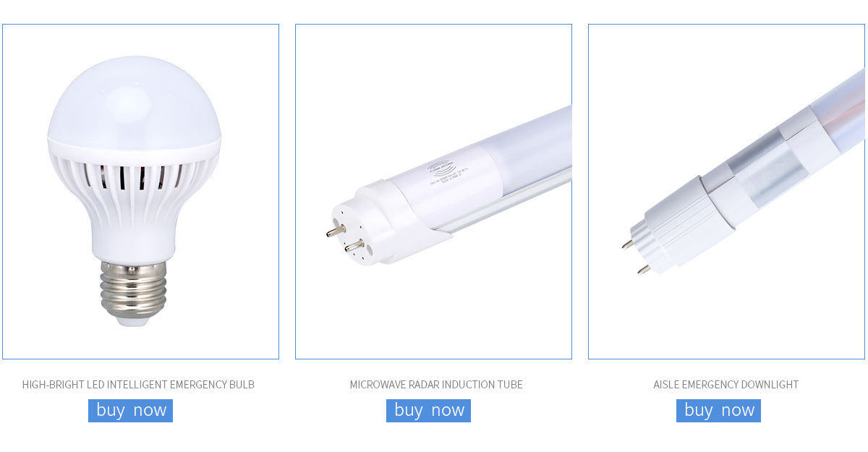
Task: Click buy now under the LED emergency bulb
Action: click(x=130, y=411)
